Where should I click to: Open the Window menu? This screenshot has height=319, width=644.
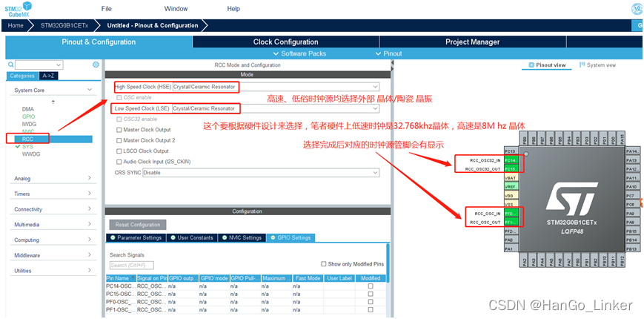click(176, 9)
